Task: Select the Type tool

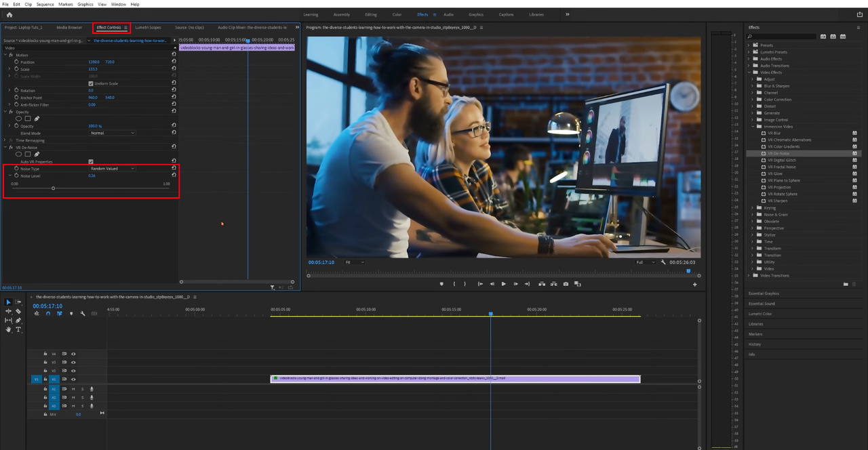Action: (18, 329)
